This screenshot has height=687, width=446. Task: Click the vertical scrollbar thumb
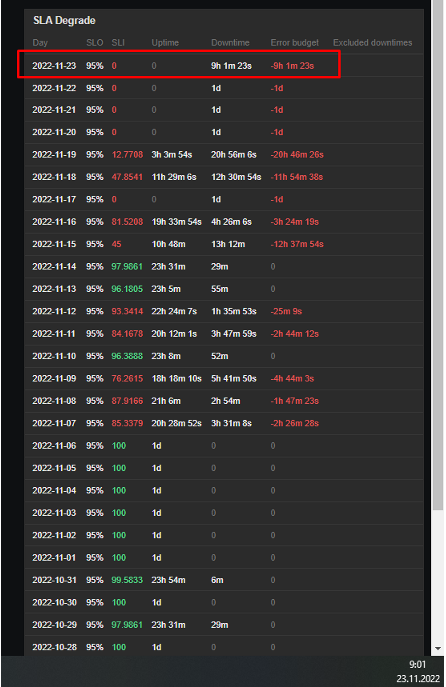438,255
